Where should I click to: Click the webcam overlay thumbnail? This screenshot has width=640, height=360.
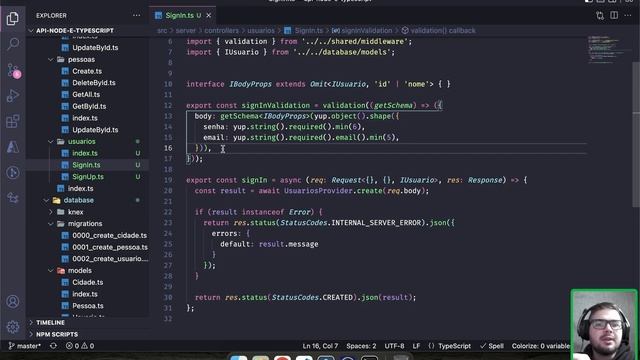(604, 324)
